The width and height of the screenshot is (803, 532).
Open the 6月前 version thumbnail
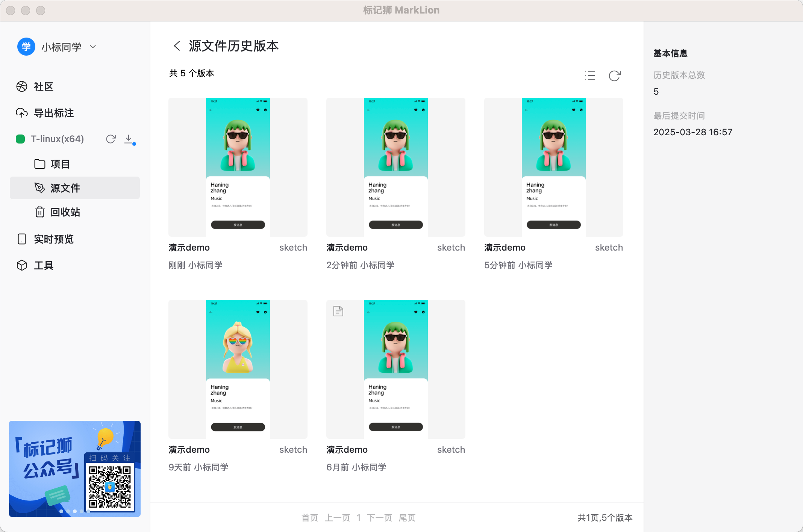(x=395, y=369)
